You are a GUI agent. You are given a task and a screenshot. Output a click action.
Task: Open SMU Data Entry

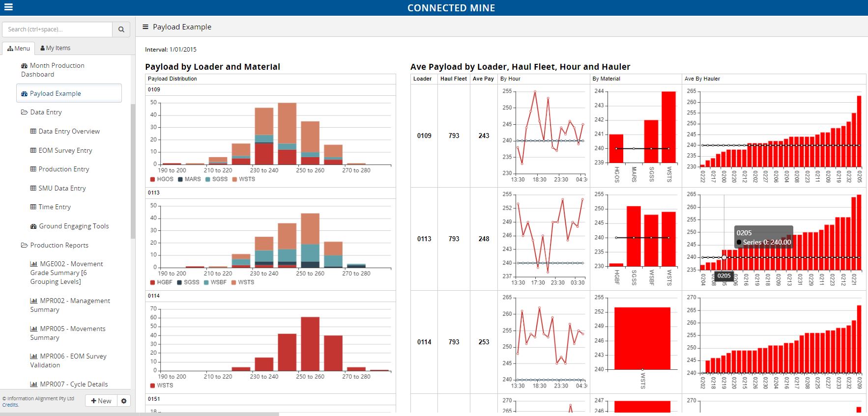pos(58,188)
